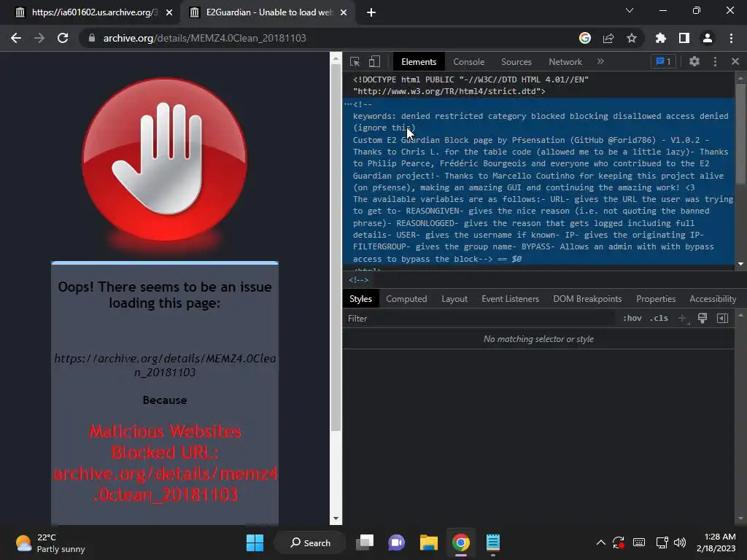Open the DOM Breakpoints tab

tap(587, 299)
